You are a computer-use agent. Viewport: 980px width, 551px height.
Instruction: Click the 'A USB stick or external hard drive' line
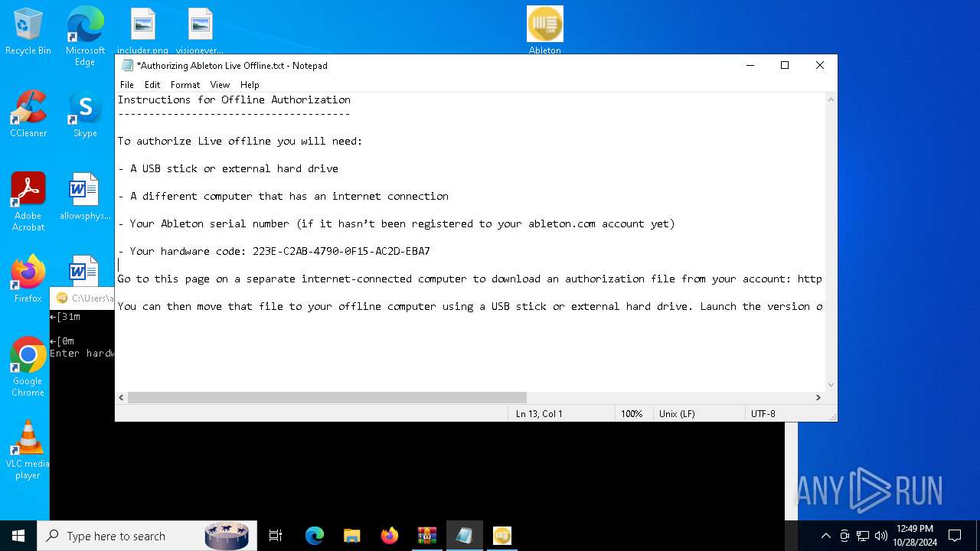[x=228, y=168]
